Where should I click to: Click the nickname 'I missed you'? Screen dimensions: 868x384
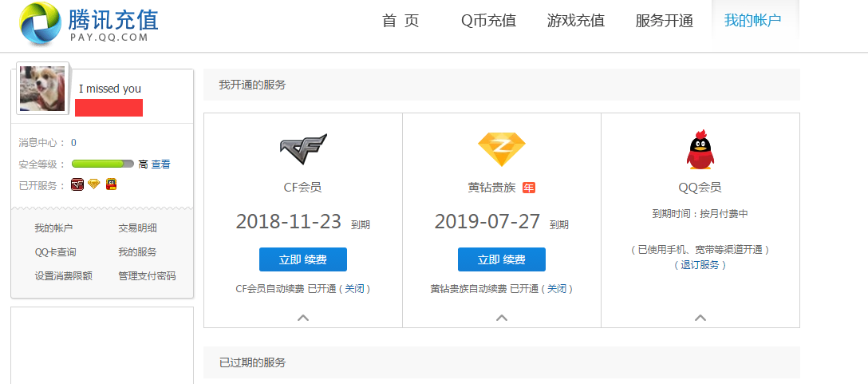click(109, 89)
